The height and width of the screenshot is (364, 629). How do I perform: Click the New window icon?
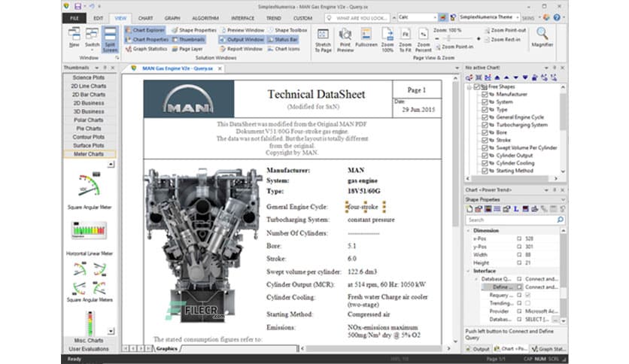74,38
